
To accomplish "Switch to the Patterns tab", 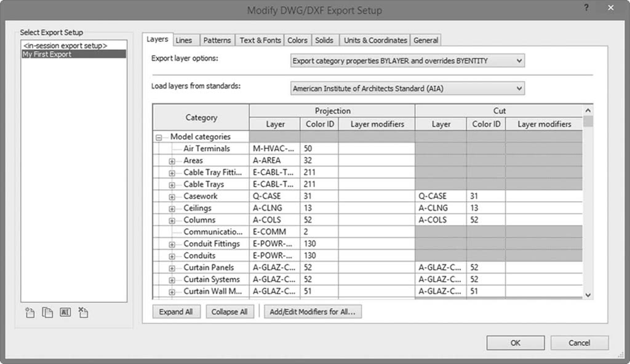I will (217, 40).
